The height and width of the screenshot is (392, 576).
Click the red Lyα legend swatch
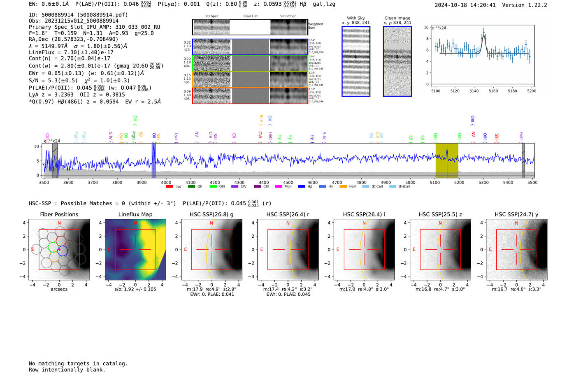[169, 187]
